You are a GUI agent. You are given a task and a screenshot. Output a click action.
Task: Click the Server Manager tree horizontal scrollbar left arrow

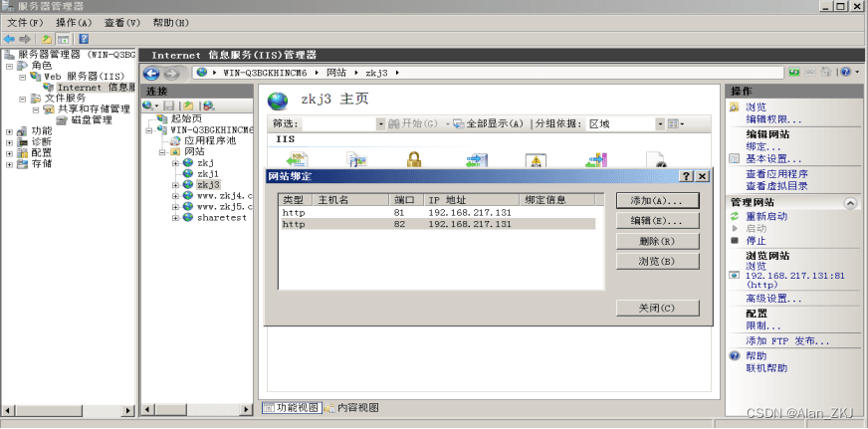(x=8, y=410)
